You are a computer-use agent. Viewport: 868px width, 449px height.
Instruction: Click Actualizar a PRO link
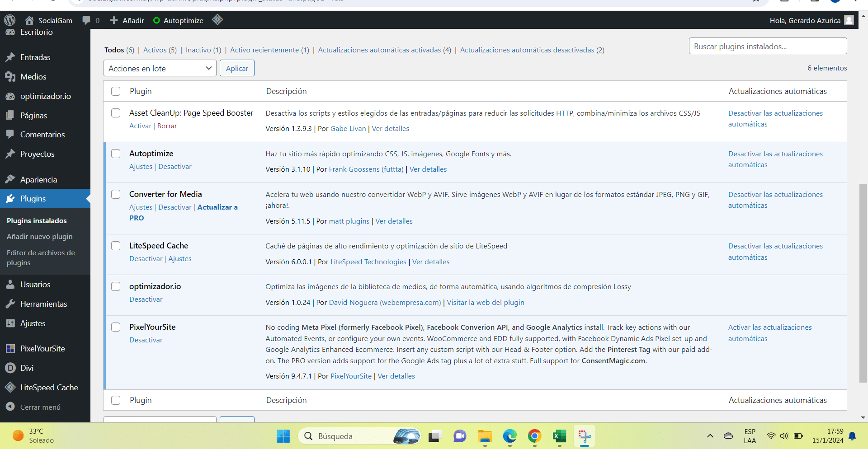pyautogui.click(x=183, y=213)
